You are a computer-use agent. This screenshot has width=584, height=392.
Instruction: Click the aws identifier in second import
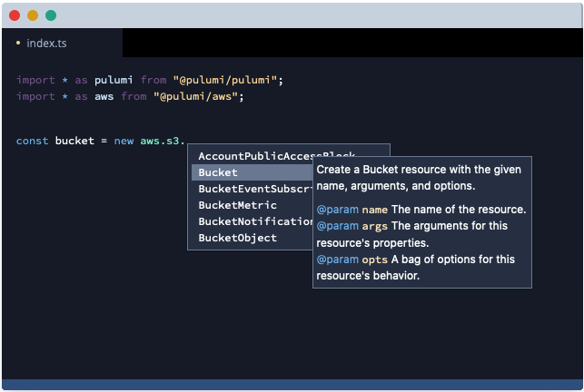pyautogui.click(x=104, y=97)
